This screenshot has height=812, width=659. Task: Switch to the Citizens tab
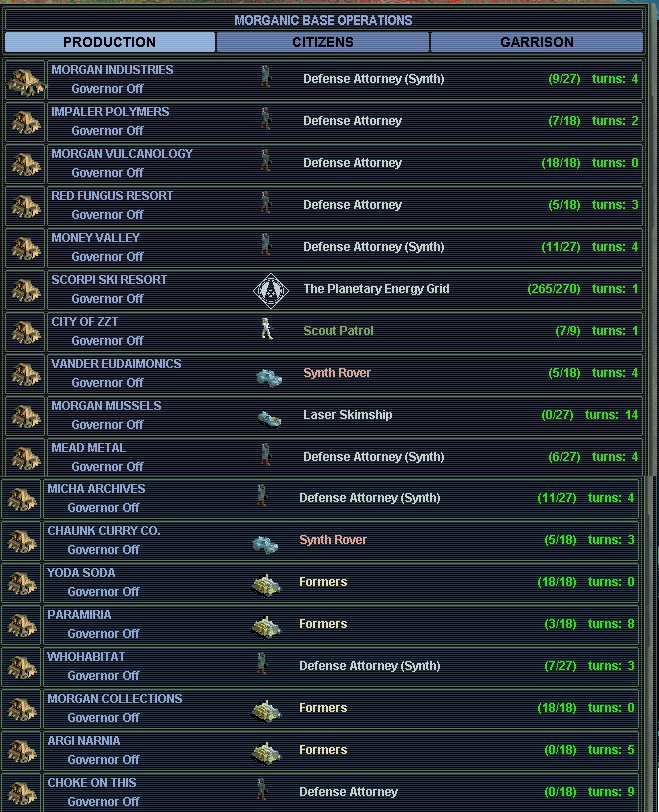[323, 42]
